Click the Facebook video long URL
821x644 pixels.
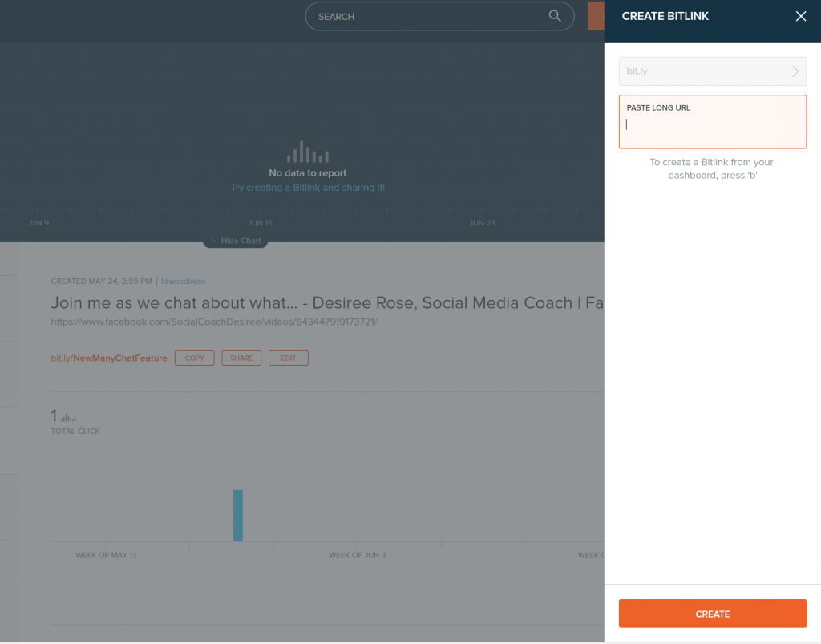[213, 322]
